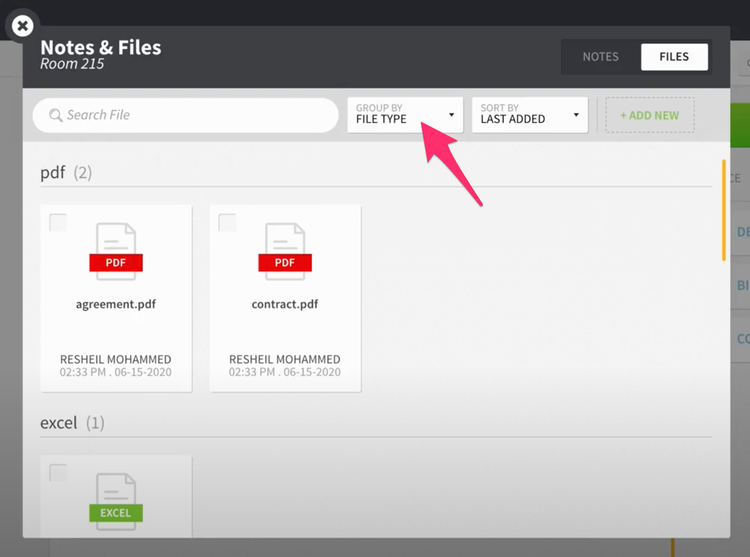Screen dimensions: 750x557
Task: Select the FILES tab
Action: coord(674,57)
